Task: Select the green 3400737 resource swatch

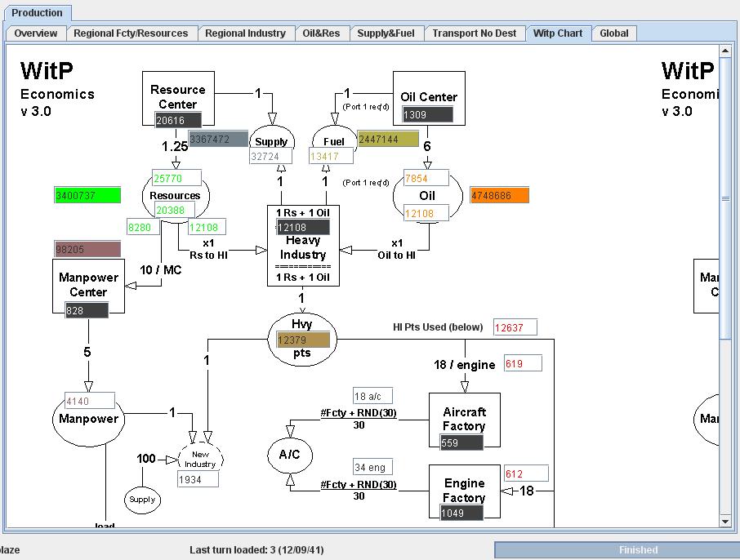Action: 87,195
